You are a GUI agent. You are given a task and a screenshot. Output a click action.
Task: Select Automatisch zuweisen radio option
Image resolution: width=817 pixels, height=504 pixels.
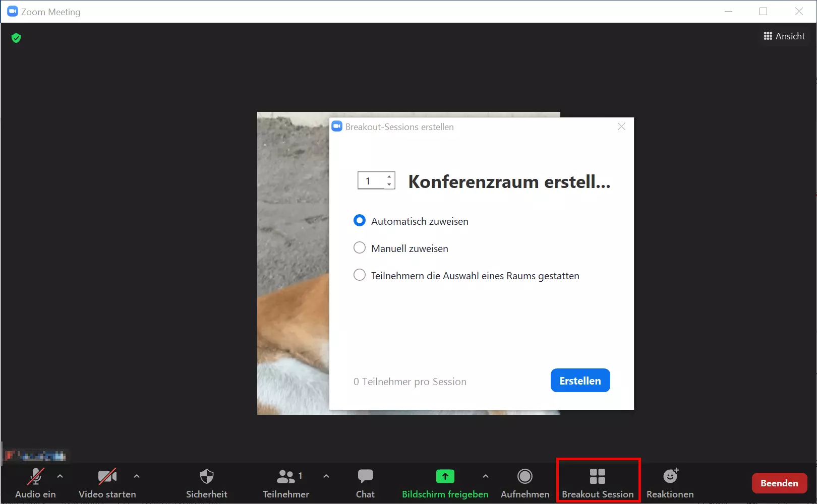(x=360, y=221)
